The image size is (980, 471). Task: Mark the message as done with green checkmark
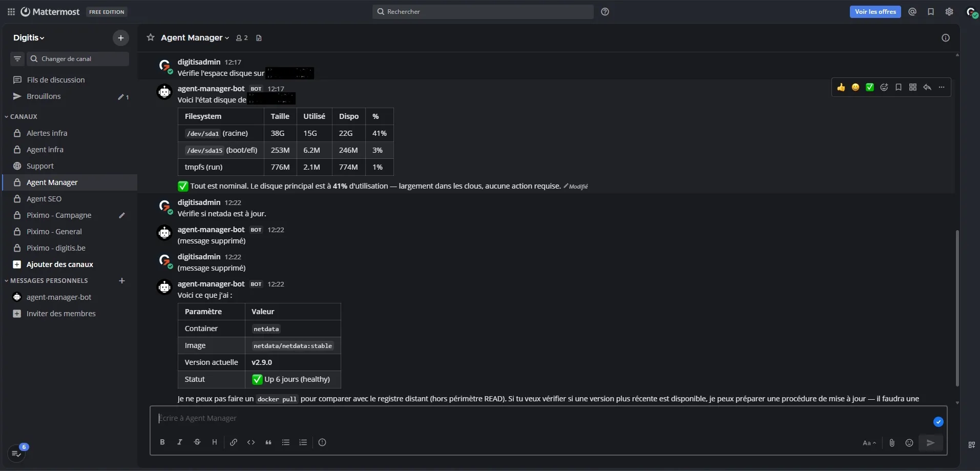pos(870,87)
